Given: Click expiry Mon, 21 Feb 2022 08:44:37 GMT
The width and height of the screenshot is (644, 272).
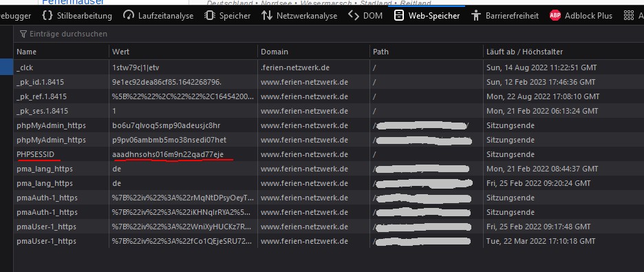Looking at the screenshot, I should point(542,169).
